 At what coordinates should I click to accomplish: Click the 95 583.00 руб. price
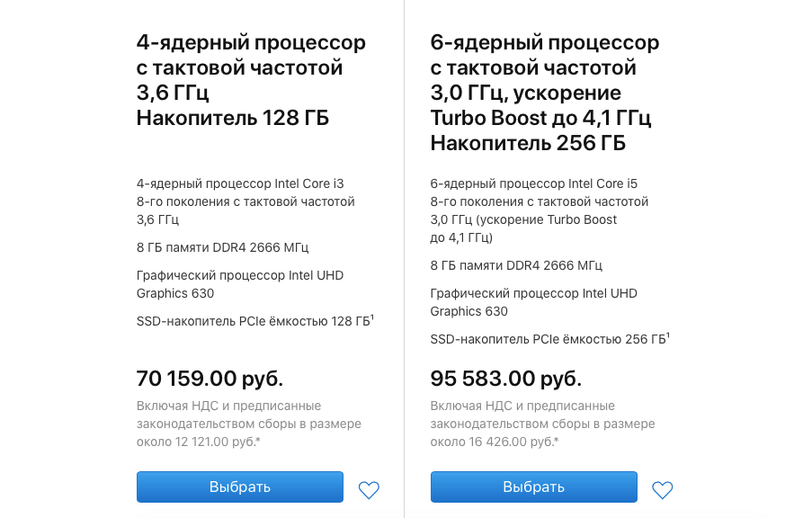point(505,378)
